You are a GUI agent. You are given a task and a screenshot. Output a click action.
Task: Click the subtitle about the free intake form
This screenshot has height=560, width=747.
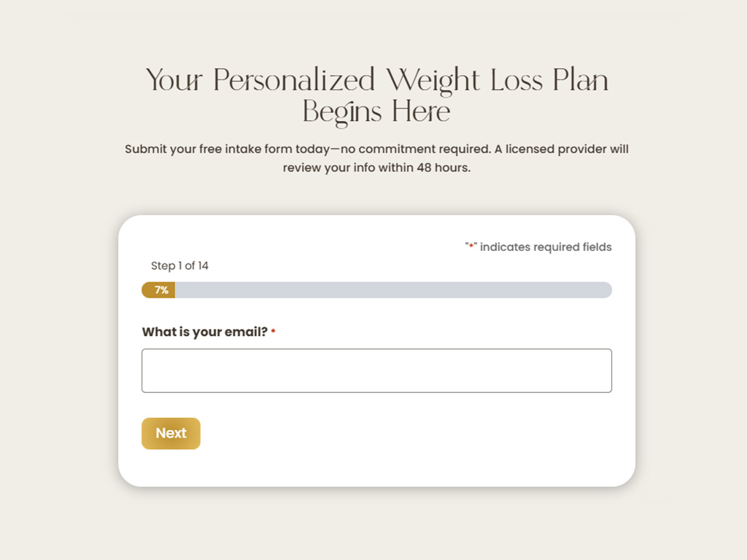click(376, 149)
